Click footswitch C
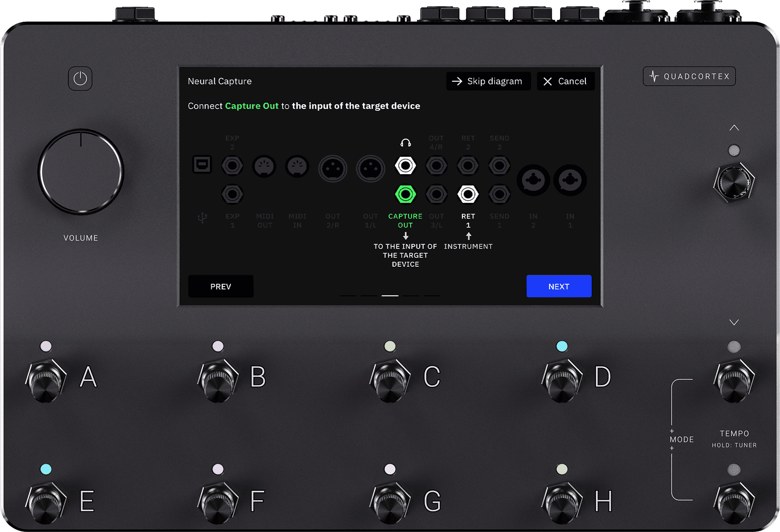The width and height of the screenshot is (780, 532). point(390,380)
